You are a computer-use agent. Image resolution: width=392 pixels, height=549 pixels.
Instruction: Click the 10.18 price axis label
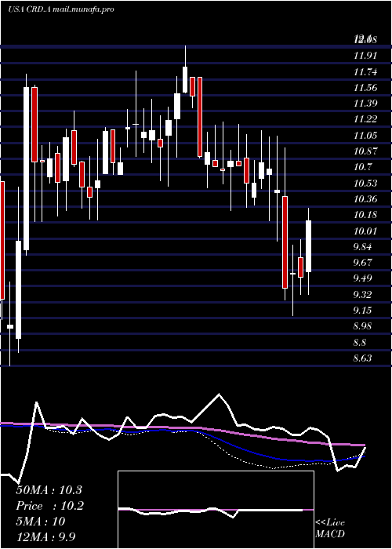tap(365, 215)
